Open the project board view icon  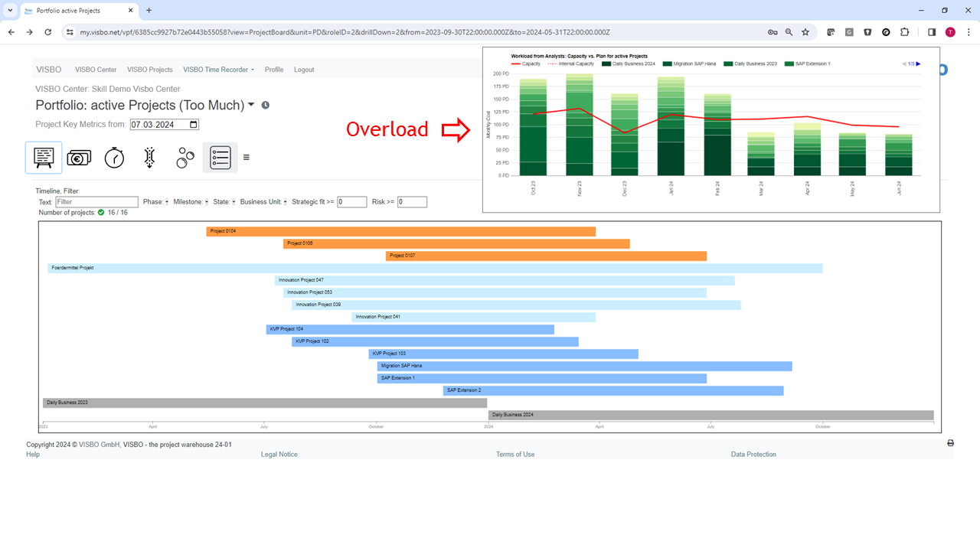44,158
